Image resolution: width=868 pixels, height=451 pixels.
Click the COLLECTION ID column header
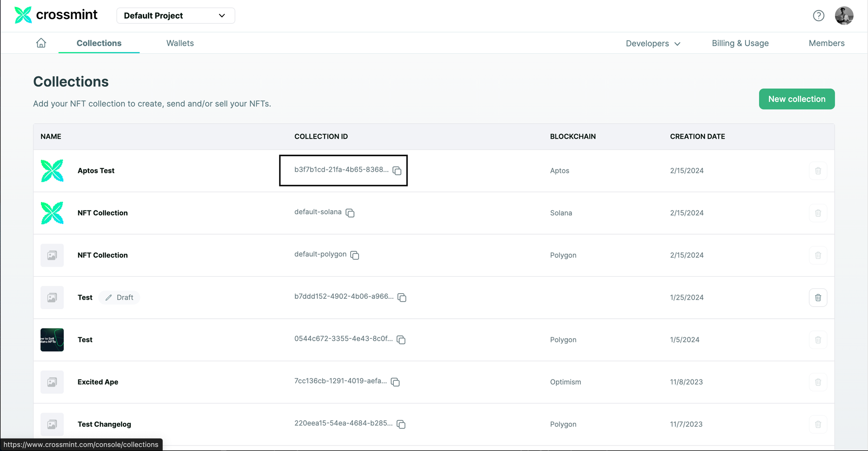click(x=321, y=137)
